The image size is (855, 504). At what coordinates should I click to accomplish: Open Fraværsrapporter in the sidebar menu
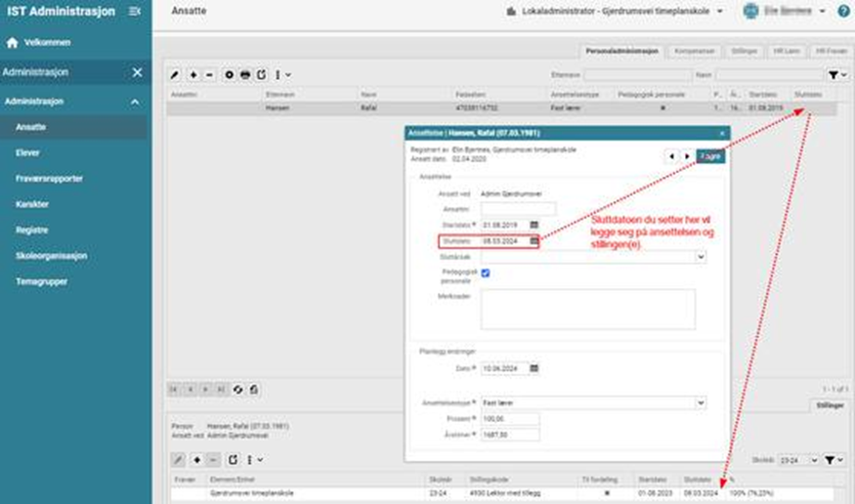49,179
